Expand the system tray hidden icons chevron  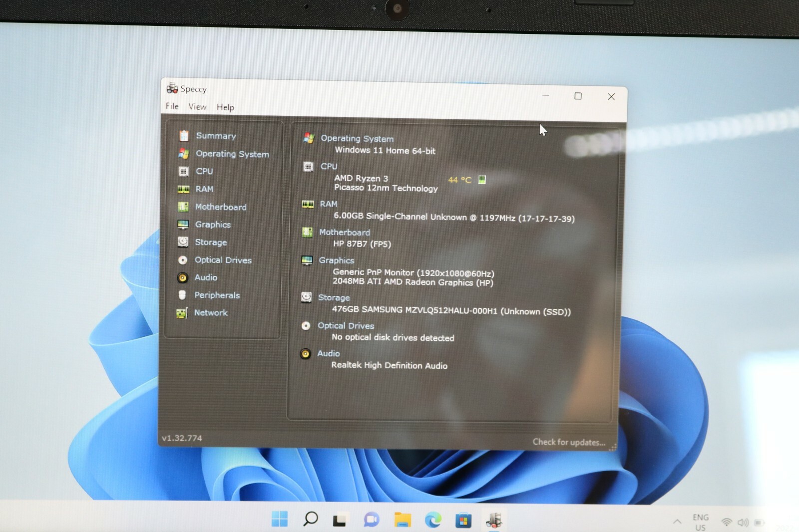tap(677, 522)
